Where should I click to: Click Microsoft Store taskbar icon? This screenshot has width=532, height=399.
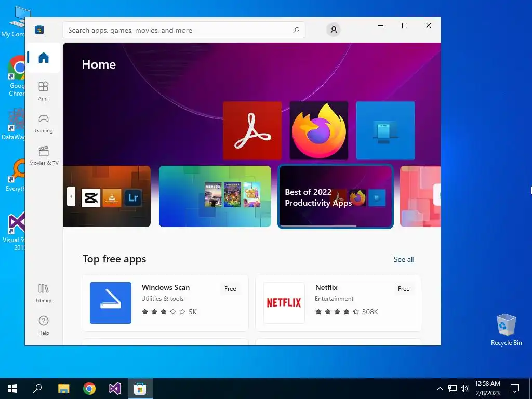[x=140, y=389]
